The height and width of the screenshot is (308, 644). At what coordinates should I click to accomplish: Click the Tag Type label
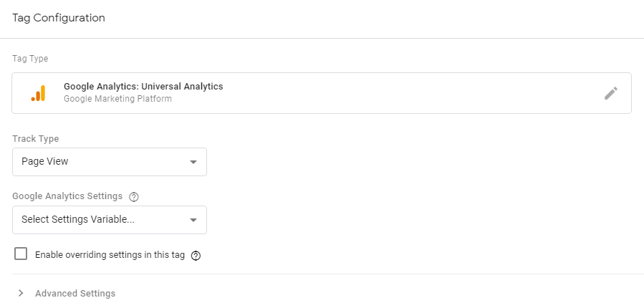pos(30,59)
